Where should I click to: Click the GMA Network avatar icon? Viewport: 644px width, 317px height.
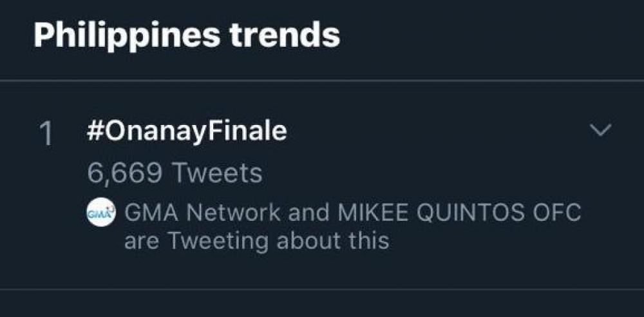100,213
